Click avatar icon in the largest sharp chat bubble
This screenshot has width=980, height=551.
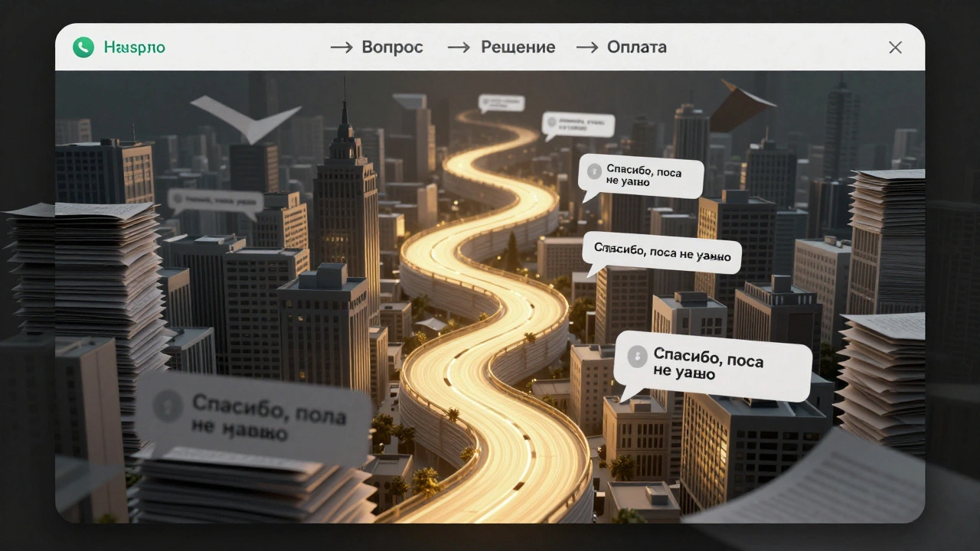[637, 357]
